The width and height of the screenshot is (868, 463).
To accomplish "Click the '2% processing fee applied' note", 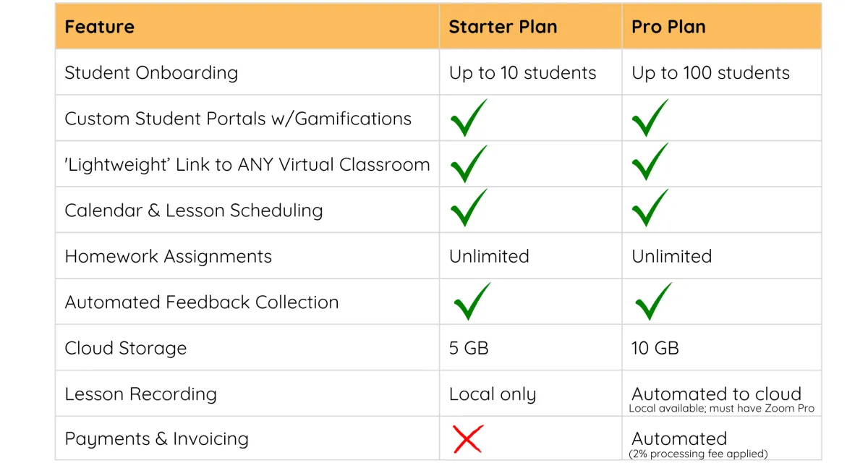I will coord(698,454).
